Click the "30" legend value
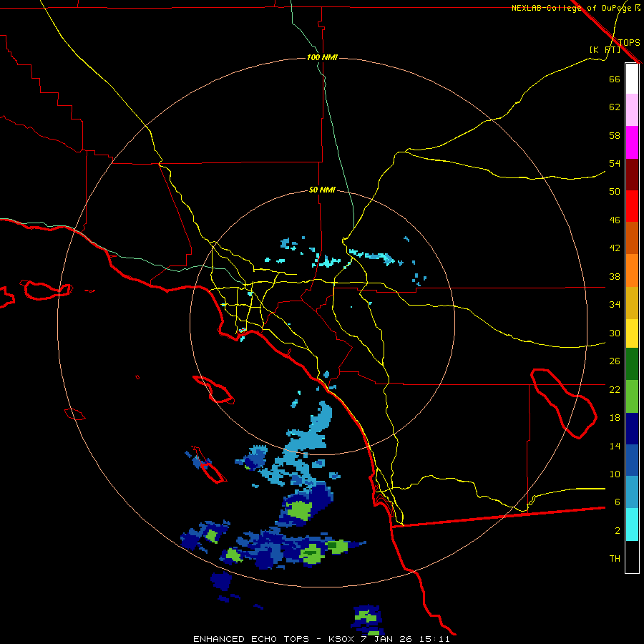 point(615,333)
